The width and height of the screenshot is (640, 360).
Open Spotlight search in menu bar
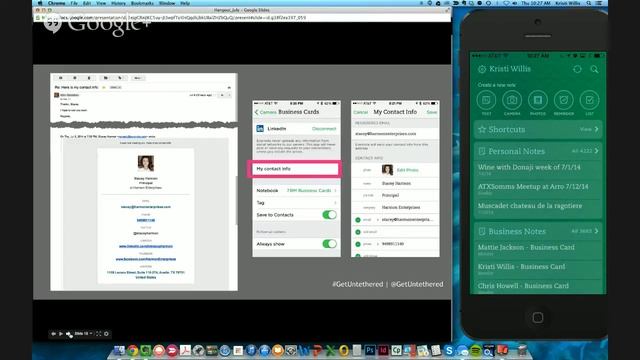(589, 3)
